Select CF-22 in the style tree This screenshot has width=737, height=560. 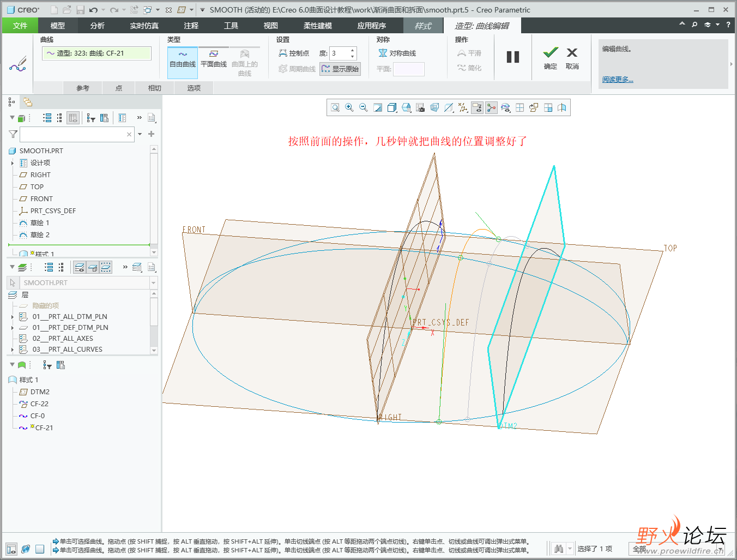point(39,404)
